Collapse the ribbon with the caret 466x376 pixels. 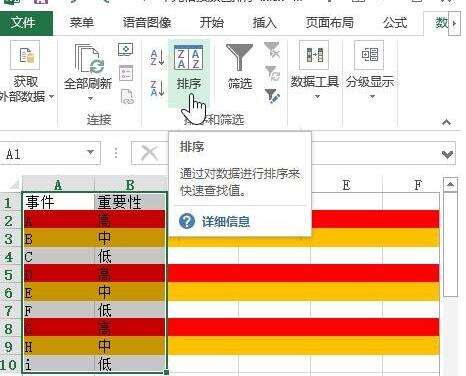[x=446, y=122]
